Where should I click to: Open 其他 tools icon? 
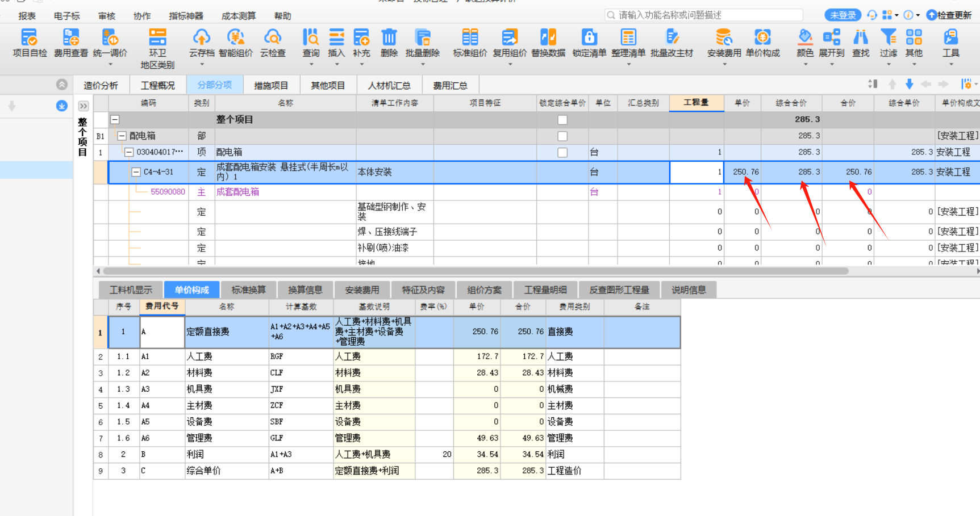pyautogui.click(x=914, y=44)
